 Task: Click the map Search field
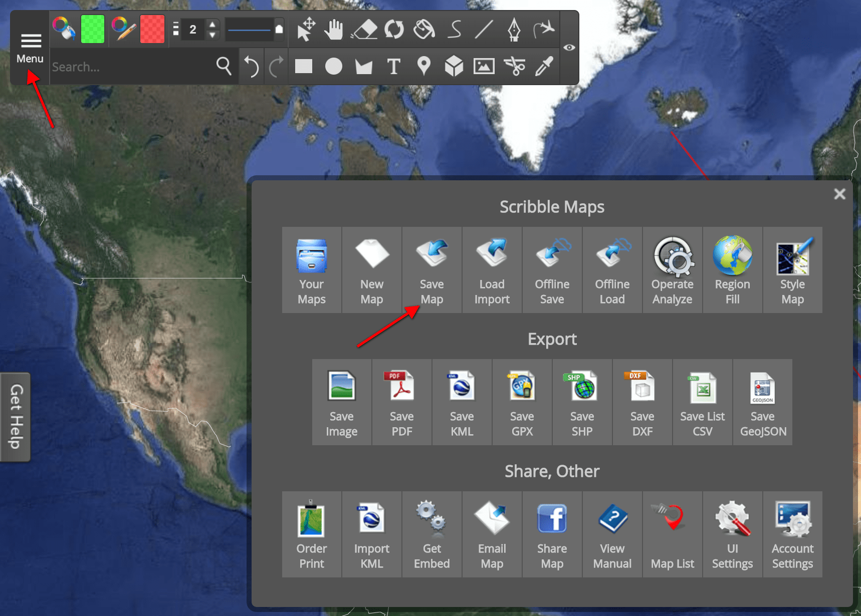click(x=135, y=67)
